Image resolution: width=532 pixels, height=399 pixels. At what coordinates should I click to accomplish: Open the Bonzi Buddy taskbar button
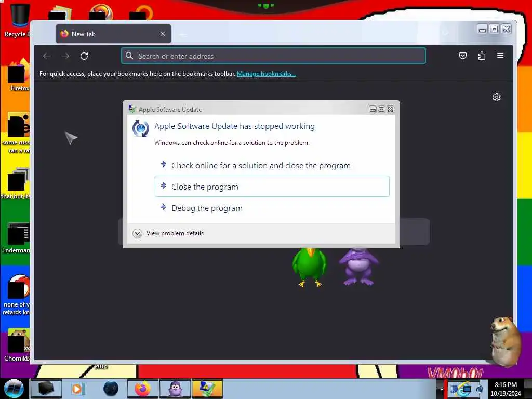(175, 389)
